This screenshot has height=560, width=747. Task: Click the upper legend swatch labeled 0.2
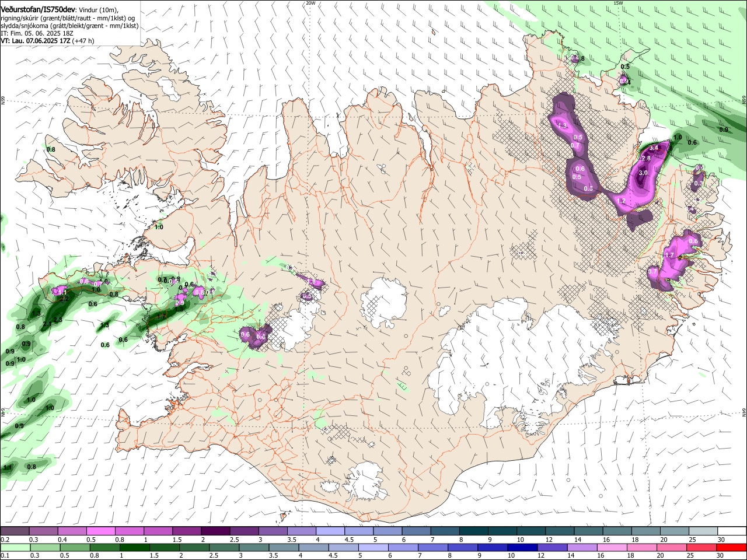(x=15, y=531)
